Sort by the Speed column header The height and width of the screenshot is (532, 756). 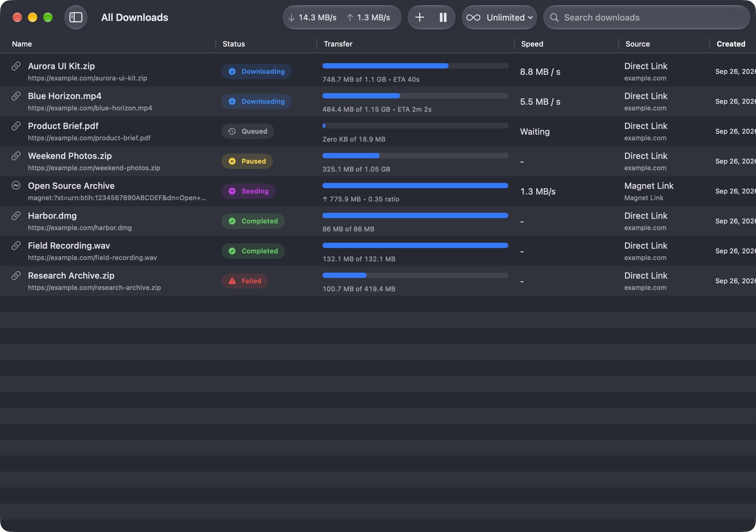click(x=532, y=44)
